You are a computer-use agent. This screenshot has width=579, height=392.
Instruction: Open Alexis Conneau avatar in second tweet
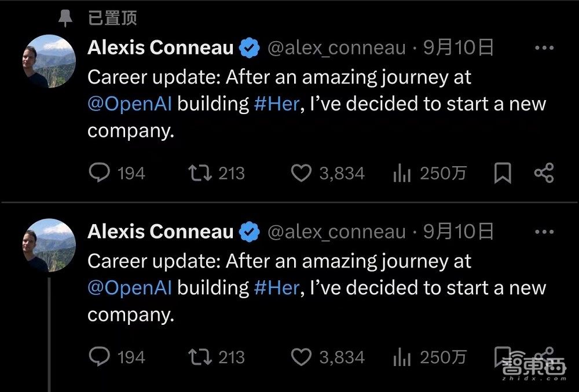pos(49,245)
